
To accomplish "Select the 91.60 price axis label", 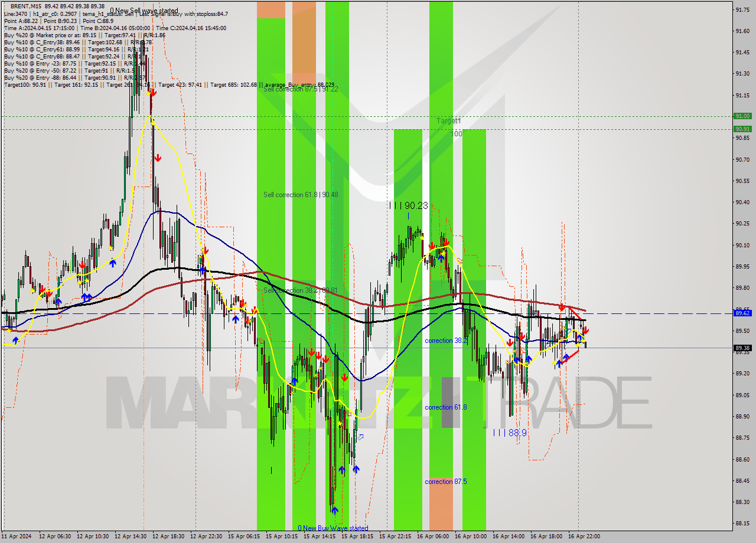I will click(x=742, y=31).
